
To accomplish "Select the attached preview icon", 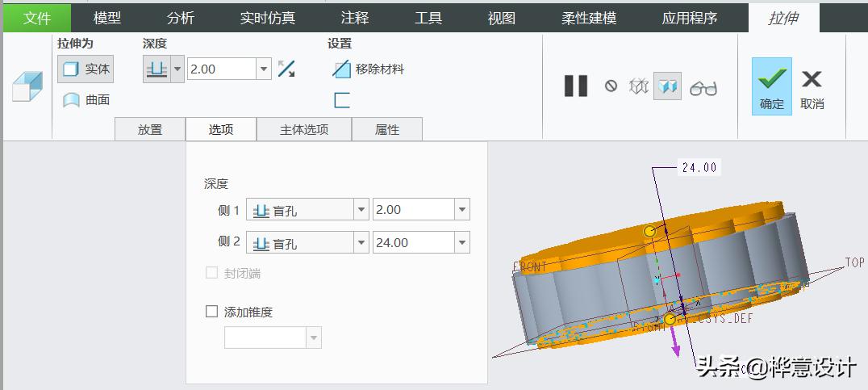I will coord(667,86).
